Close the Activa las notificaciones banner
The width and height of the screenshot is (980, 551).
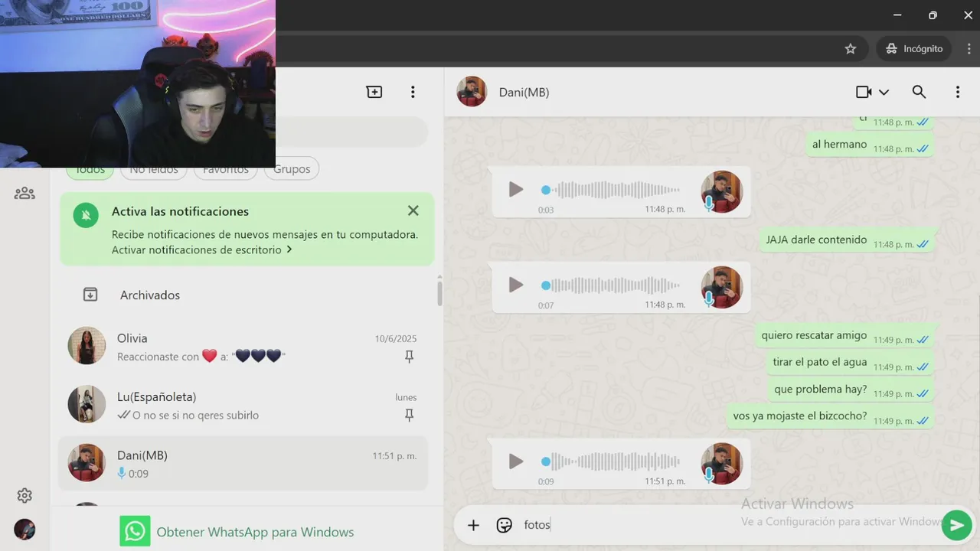(413, 210)
